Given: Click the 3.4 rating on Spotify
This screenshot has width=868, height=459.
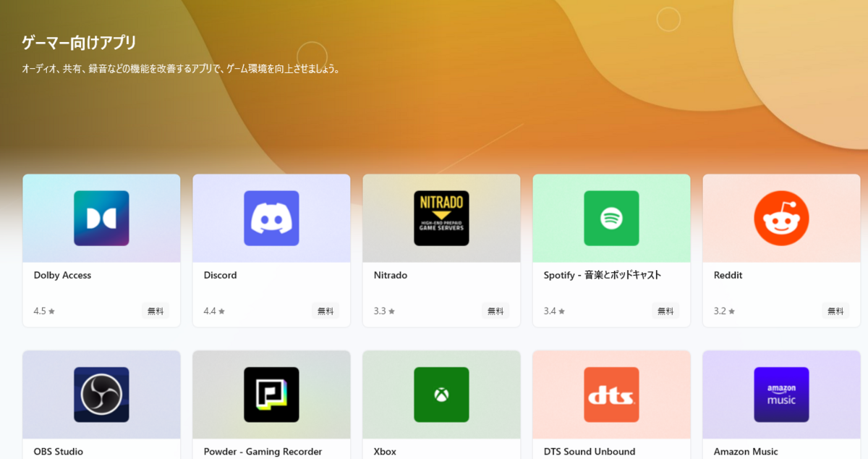Looking at the screenshot, I should [554, 311].
